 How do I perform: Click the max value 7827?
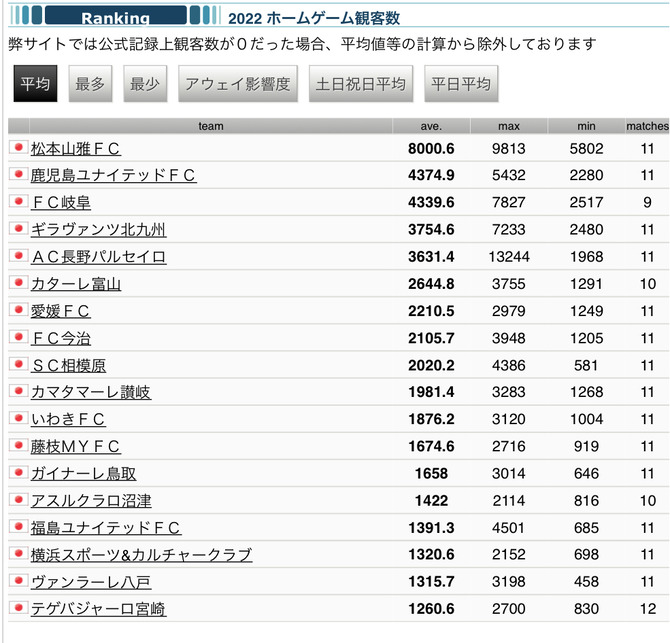[508, 203]
